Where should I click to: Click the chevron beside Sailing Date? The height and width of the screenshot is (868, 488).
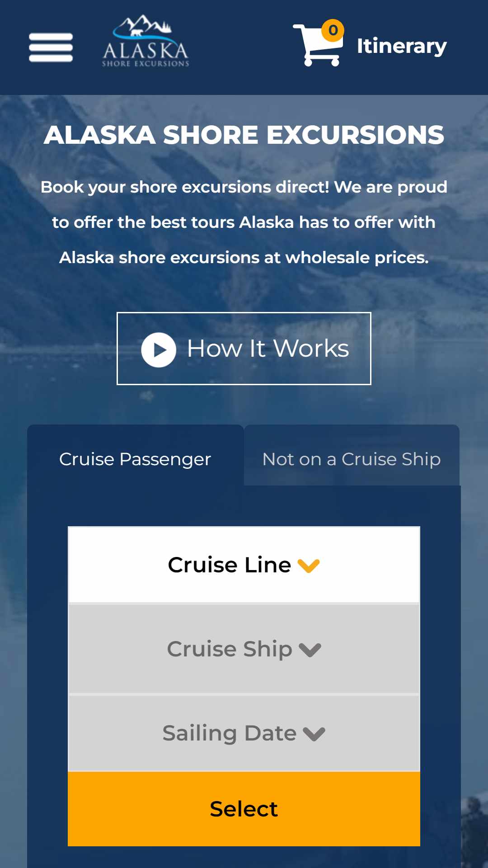click(x=314, y=734)
